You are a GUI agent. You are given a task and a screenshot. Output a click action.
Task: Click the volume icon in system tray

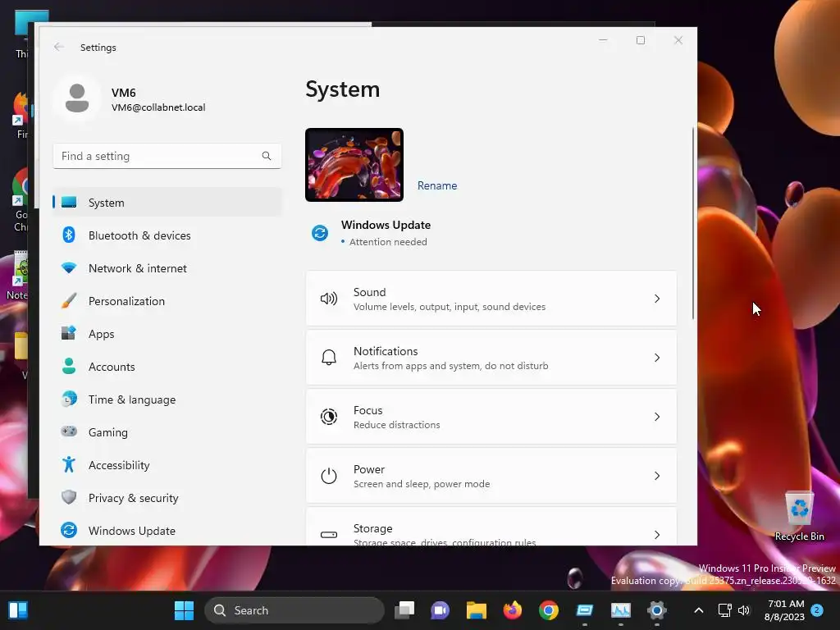(x=743, y=610)
